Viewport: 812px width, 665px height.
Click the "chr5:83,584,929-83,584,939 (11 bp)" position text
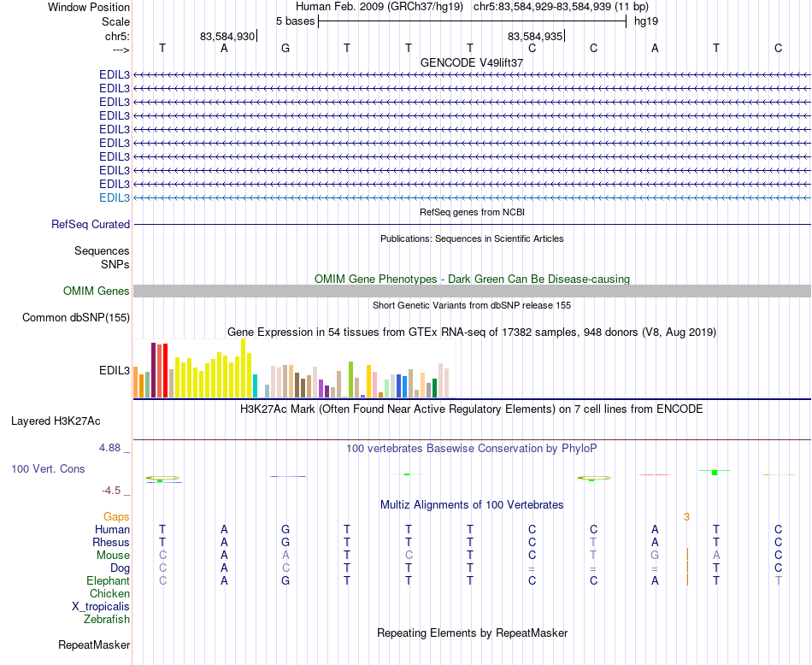(561, 7)
